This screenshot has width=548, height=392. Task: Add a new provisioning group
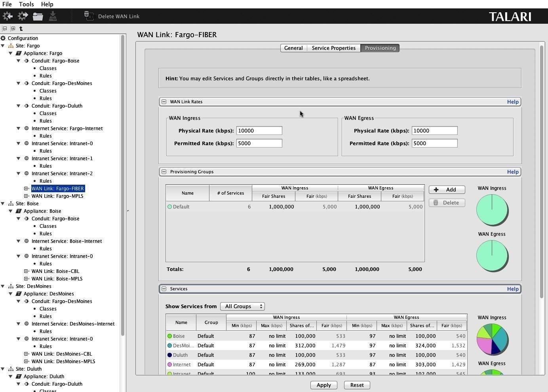[x=447, y=190]
